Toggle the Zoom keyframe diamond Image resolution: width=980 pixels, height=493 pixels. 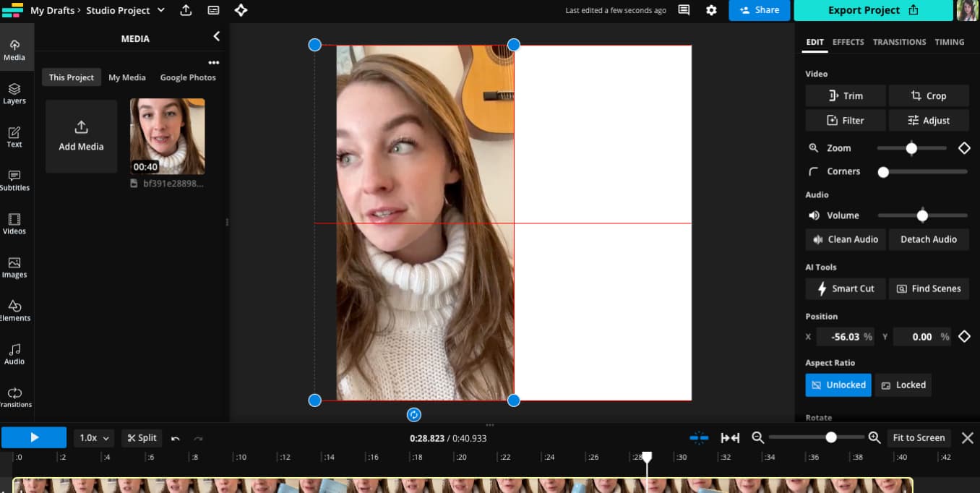click(964, 148)
